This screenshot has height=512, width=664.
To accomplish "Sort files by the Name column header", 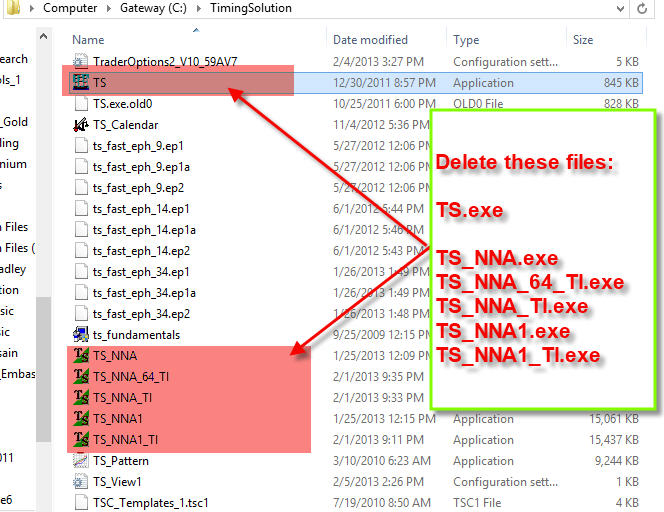I will tap(88, 40).
